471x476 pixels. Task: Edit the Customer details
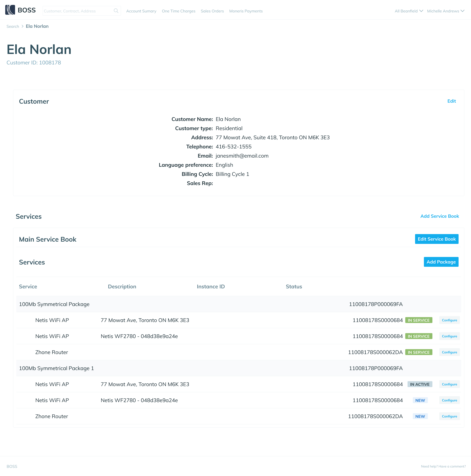[452, 101]
